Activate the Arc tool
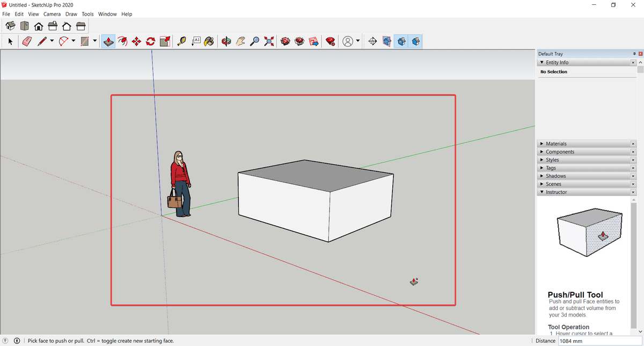 [x=64, y=41]
